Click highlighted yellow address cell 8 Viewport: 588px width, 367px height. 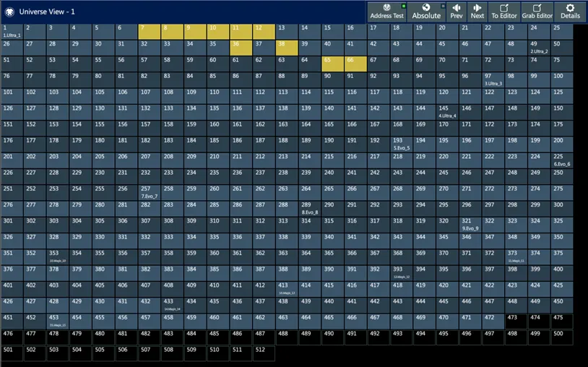click(172, 32)
